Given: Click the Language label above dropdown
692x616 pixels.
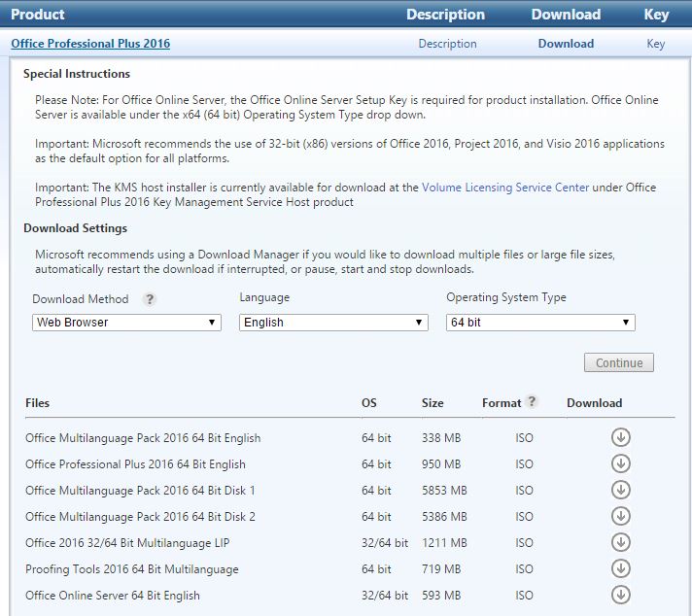Looking at the screenshot, I should [x=264, y=297].
